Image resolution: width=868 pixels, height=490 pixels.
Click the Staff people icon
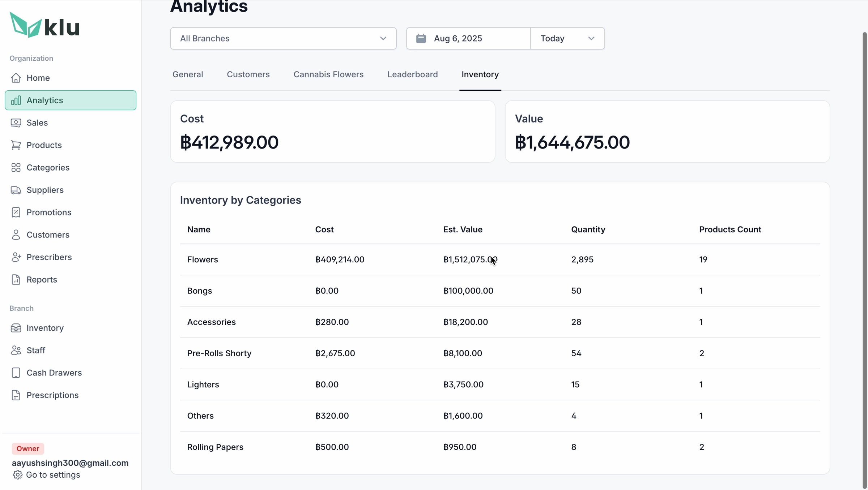pyautogui.click(x=16, y=350)
